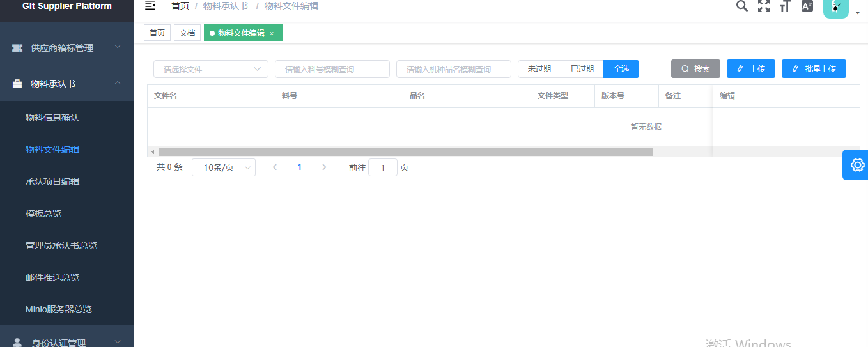Focus the 请输入料号模糊查询 input field
The height and width of the screenshot is (347, 868).
click(x=332, y=69)
